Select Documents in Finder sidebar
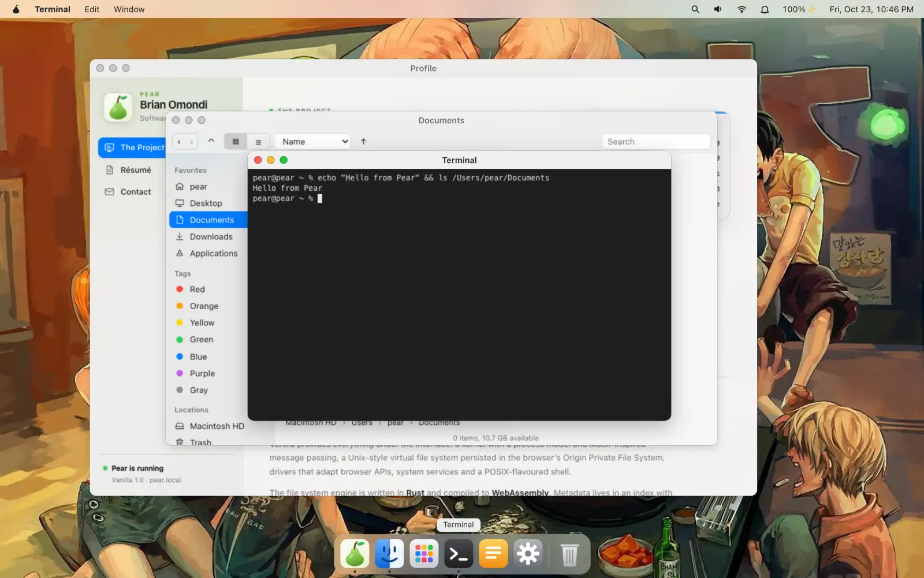This screenshot has height=578, width=924. point(208,220)
